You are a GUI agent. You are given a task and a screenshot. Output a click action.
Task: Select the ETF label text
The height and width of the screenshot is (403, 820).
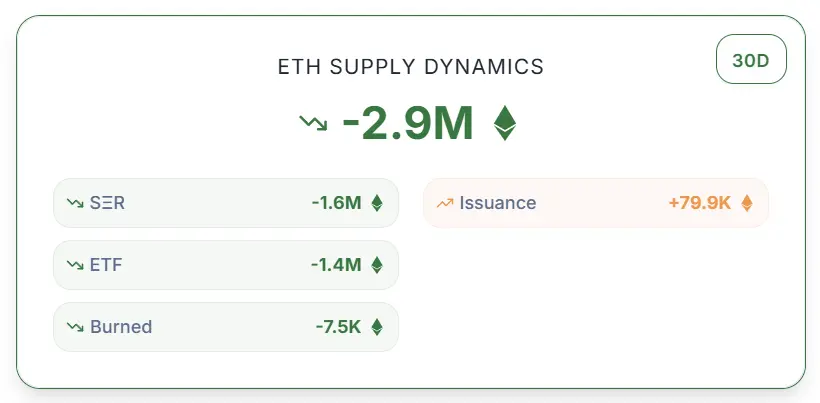point(106,265)
